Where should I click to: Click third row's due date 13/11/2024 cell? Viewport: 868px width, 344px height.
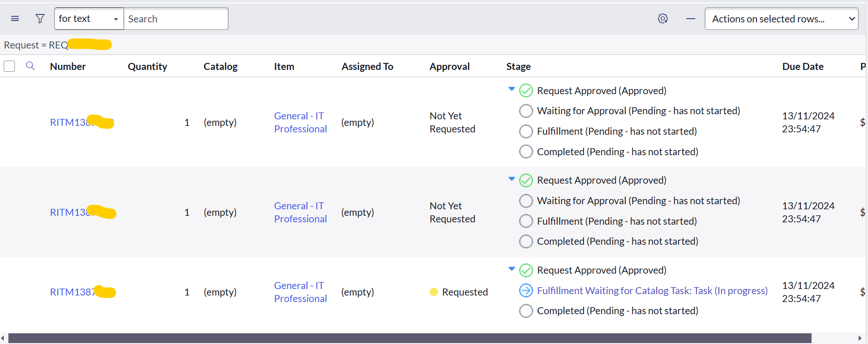808,292
